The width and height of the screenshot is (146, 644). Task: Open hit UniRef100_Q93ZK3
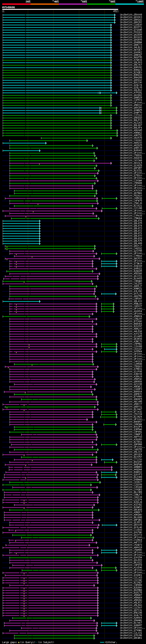click(x=131, y=17)
